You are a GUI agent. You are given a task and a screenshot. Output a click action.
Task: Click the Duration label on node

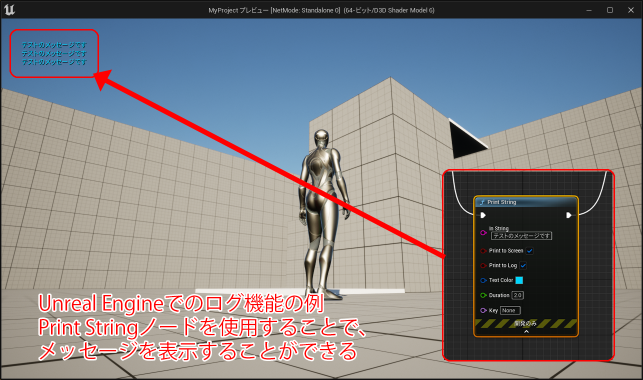tap(499, 295)
